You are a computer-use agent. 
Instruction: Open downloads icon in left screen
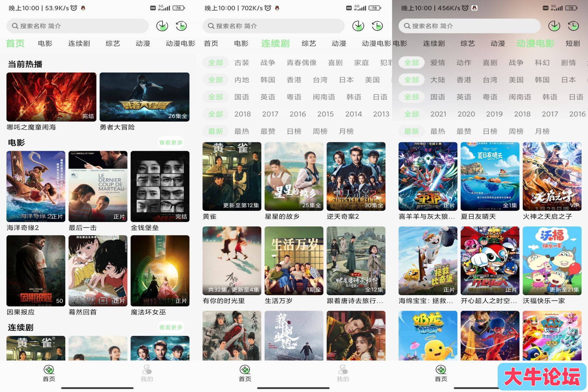coord(162,26)
